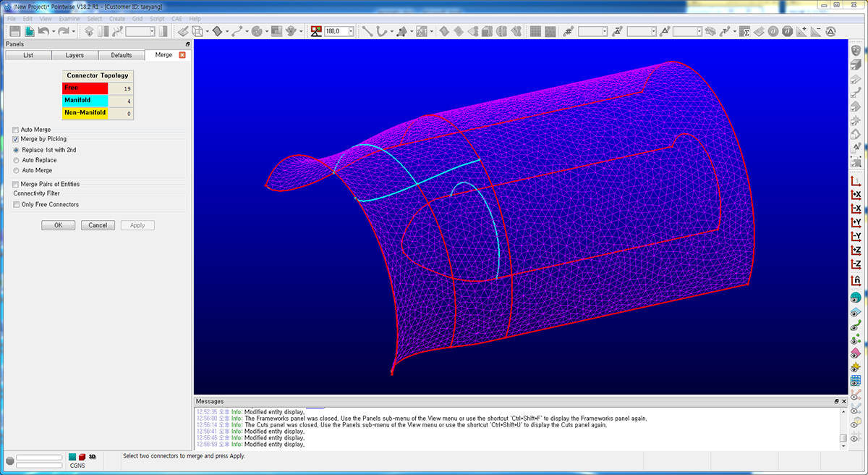Select Replace 1st with 2nd radio

[17, 150]
